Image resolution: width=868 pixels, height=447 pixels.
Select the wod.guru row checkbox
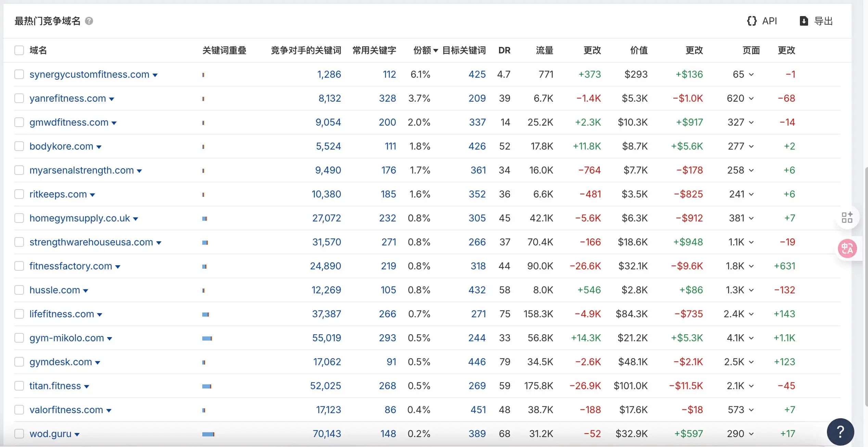tap(19, 434)
